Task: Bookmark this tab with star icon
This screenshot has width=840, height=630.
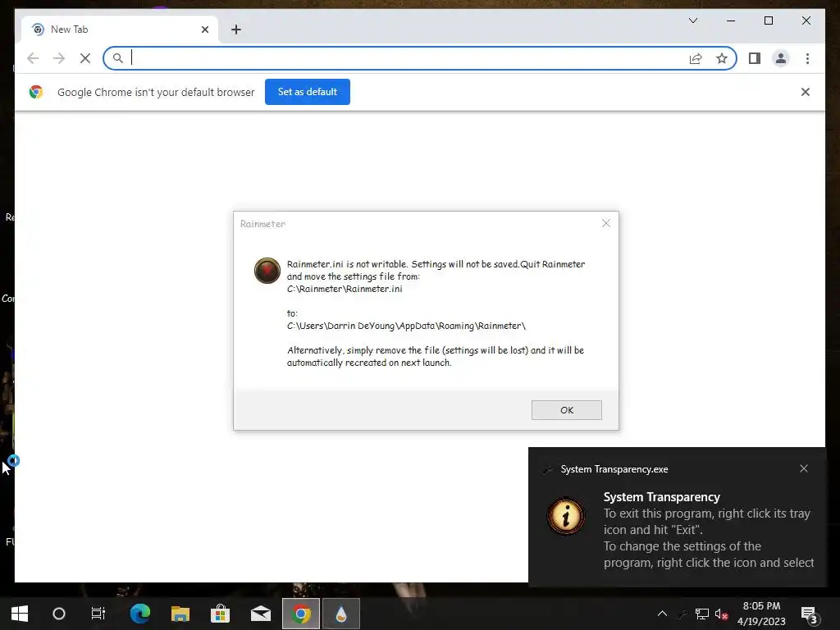Action: (722, 58)
